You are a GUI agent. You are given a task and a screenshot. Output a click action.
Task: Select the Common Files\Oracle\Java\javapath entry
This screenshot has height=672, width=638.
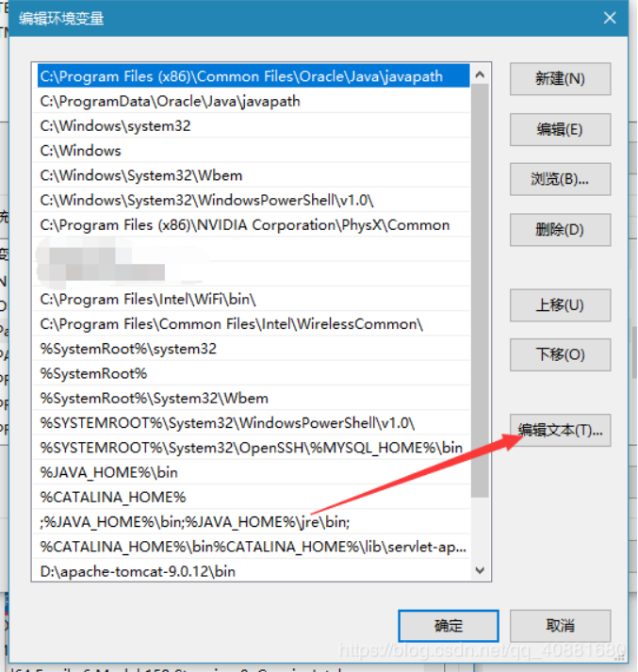tap(252, 76)
